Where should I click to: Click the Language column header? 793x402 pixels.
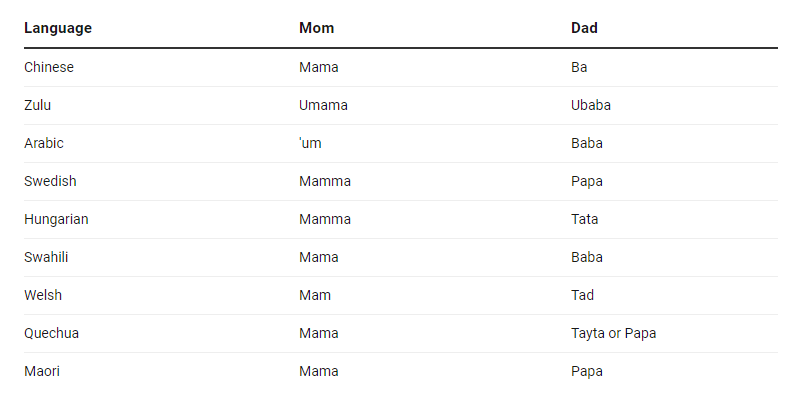(x=58, y=28)
